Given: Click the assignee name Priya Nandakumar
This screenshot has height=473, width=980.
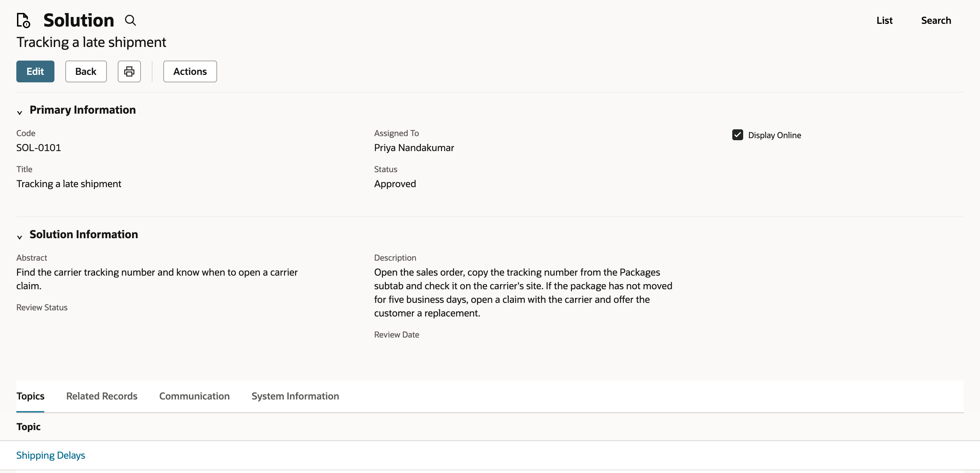Looking at the screenshot, I should coord(414,148).
